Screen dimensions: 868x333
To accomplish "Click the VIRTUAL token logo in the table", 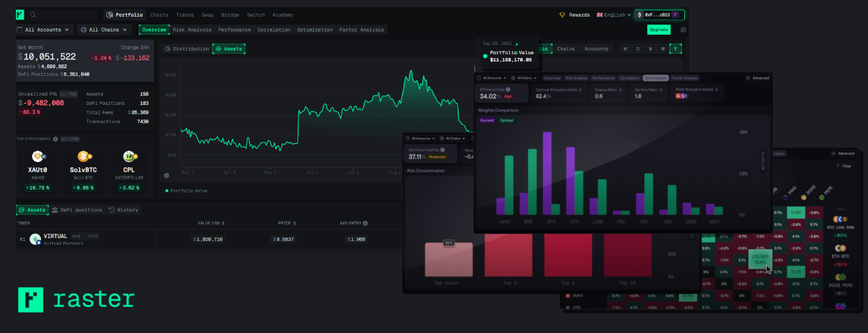I will (x=35, y=239).
